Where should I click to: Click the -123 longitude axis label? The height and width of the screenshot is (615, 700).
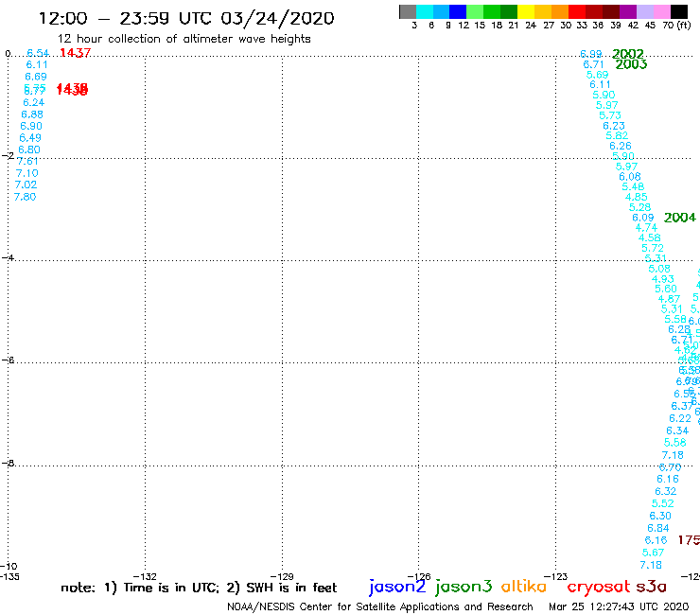[x=556, y=576]
